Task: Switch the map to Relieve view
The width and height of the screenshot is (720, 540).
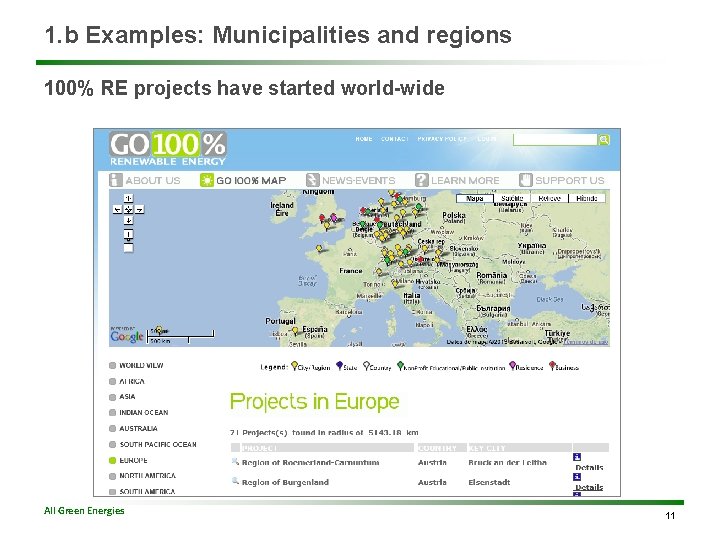Action: 550,198
